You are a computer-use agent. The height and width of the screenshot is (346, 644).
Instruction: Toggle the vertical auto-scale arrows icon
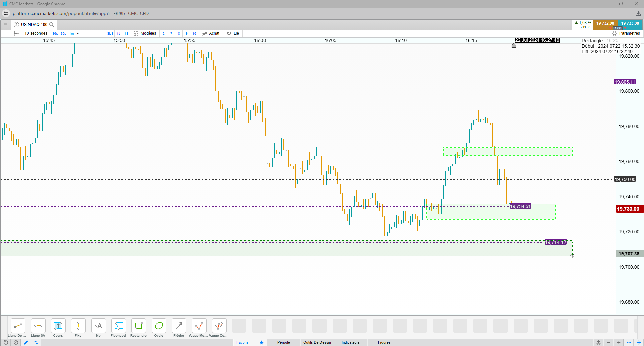click(x=639, y=342)
